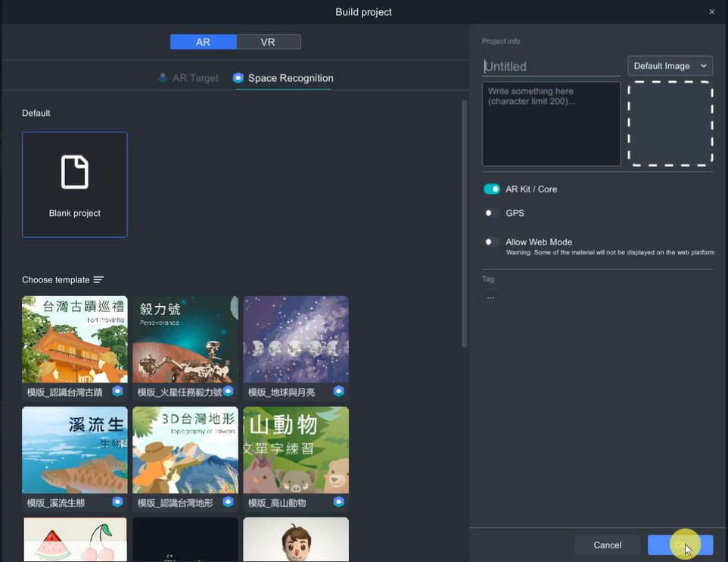Select the AR tab
This screenshot has width=728, height=562.
pos(203,42)
